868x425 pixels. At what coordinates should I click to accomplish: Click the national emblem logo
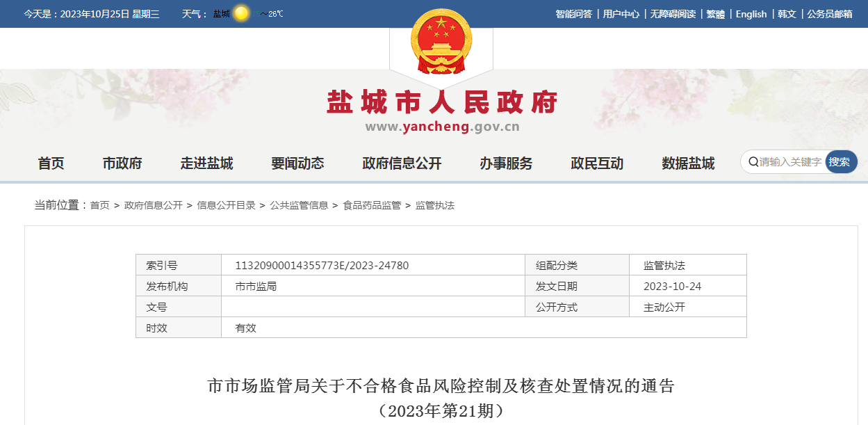(441, 41)
